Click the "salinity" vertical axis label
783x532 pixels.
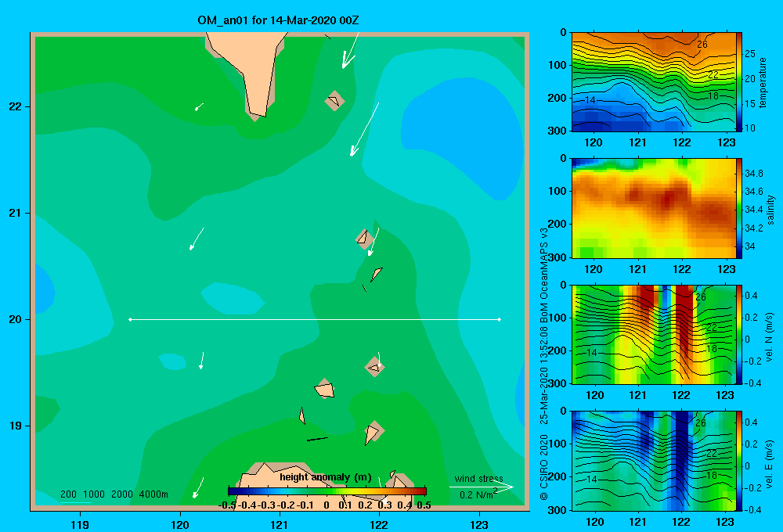coord(770,210)
